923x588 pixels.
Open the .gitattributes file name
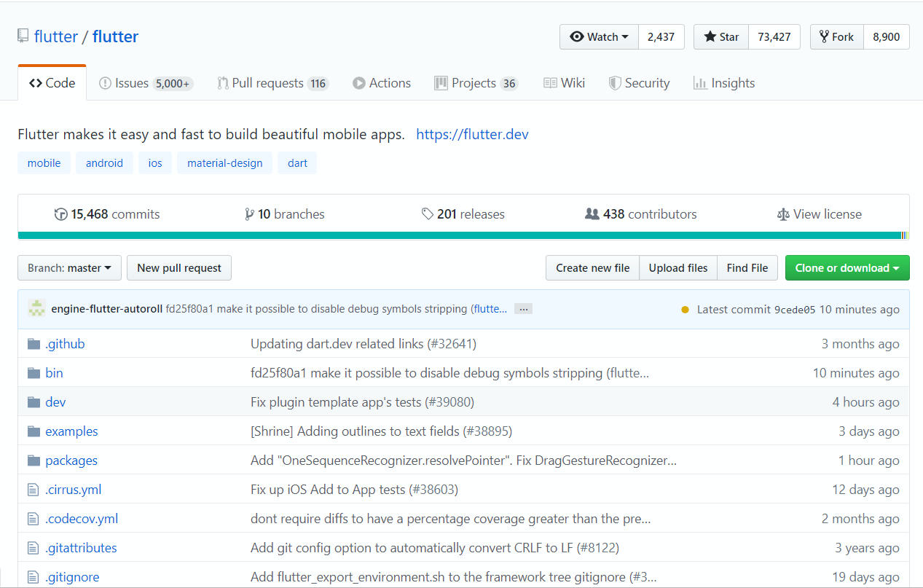tap(81, 548)
